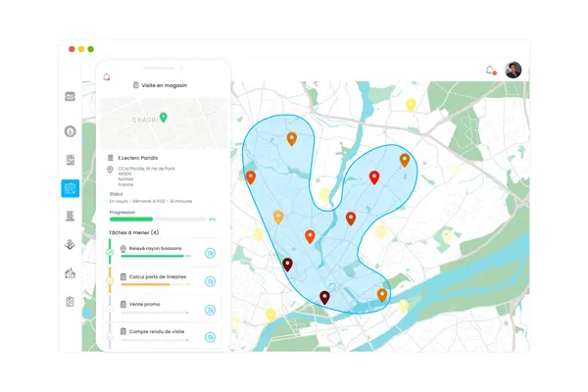Open the notification bell next to the profile photo

(x=490, y=71)
